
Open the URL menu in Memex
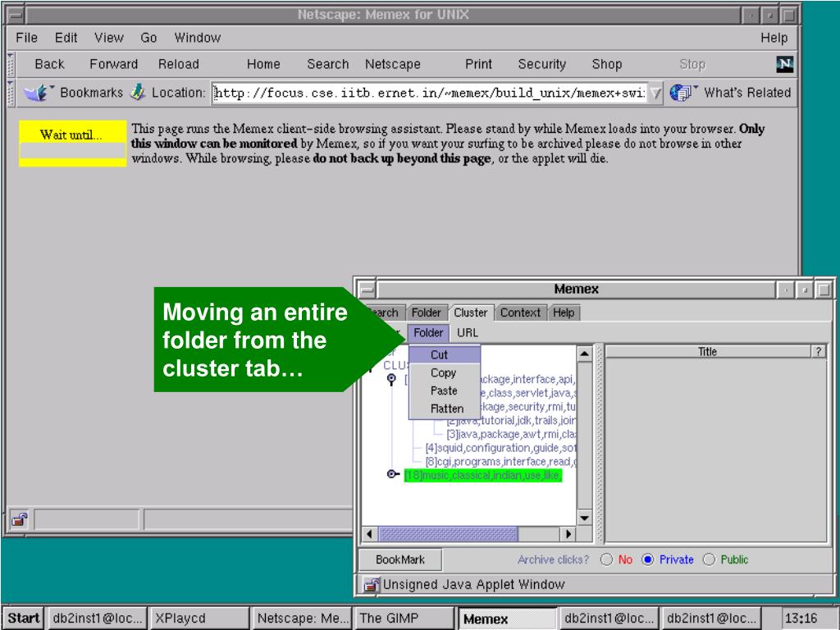[x=467, y=333]
